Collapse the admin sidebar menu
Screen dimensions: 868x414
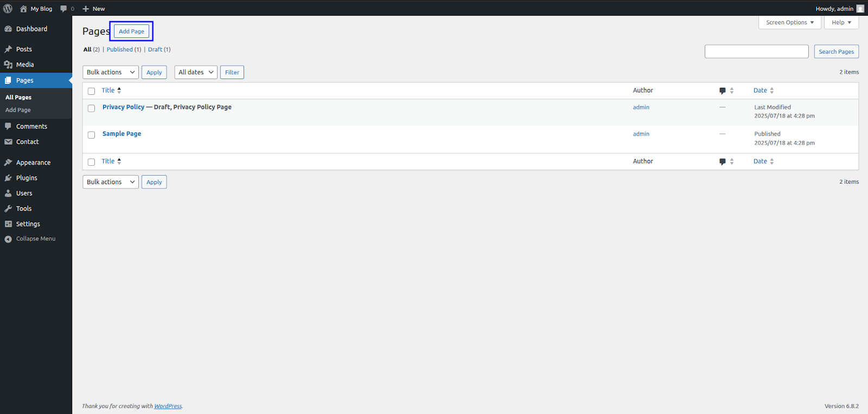[35, 239]
